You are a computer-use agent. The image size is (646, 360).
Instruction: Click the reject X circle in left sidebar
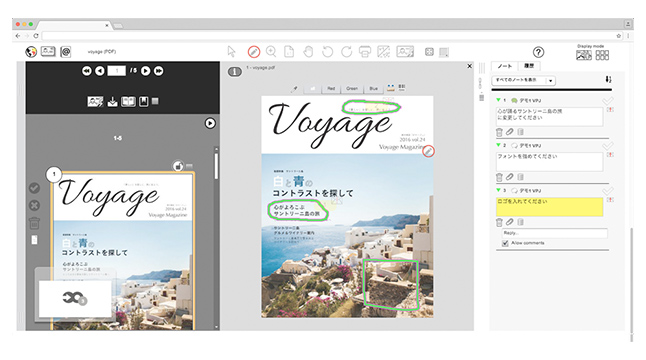tap(35, 206)
